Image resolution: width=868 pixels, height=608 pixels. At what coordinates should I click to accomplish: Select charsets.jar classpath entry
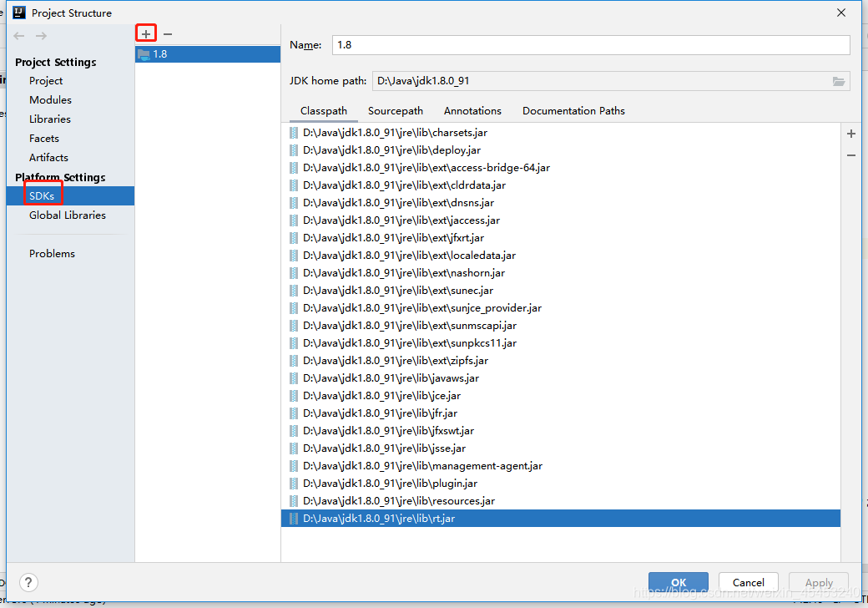[561, 133]
